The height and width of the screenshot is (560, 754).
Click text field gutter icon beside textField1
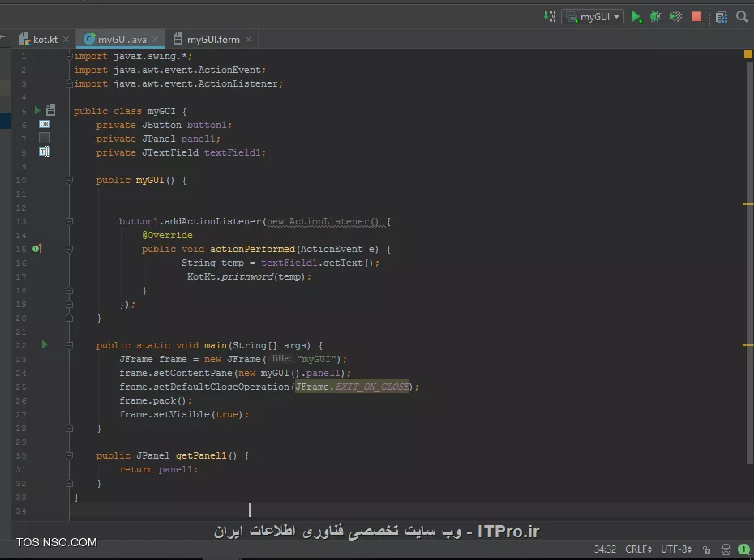pos(45,152)
